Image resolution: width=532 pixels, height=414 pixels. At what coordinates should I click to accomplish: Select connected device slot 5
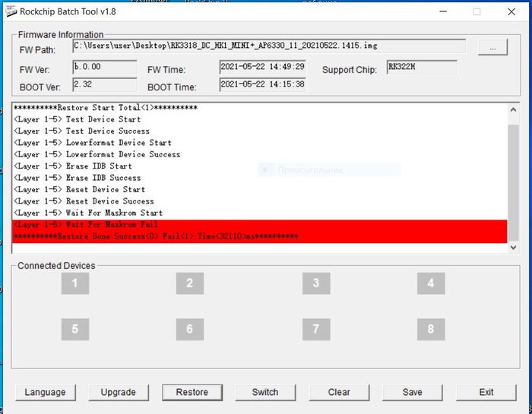(x=74, y=329)
